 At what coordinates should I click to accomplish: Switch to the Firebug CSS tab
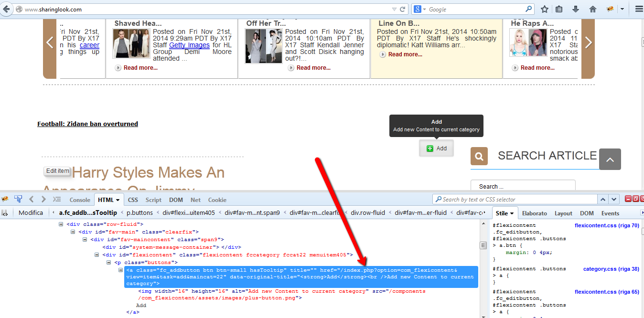[133, 200]
